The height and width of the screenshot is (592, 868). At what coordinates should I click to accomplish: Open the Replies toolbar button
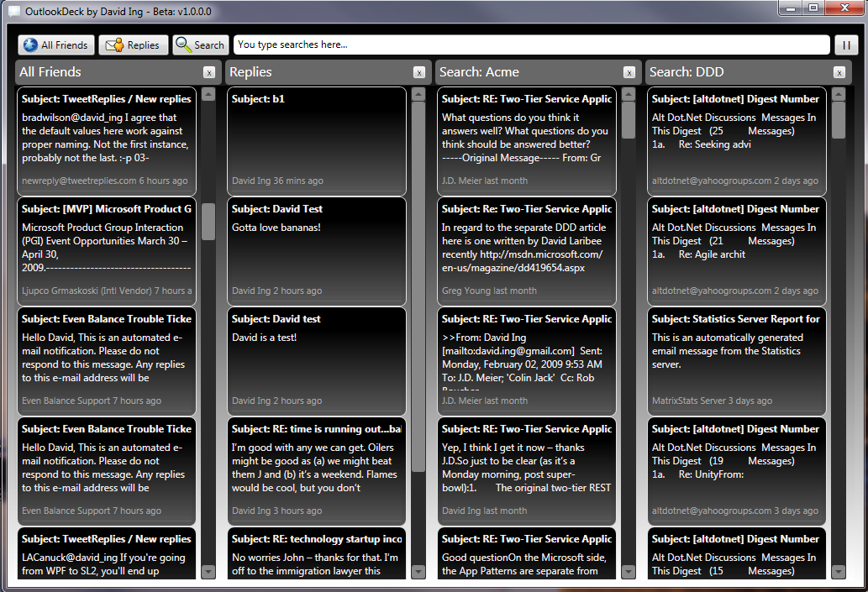click(133, 45)
